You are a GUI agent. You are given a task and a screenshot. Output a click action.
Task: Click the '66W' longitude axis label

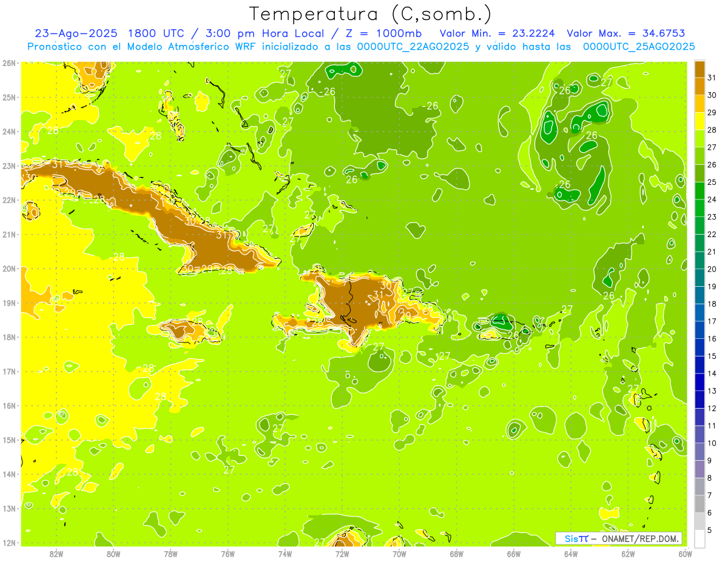514,554
